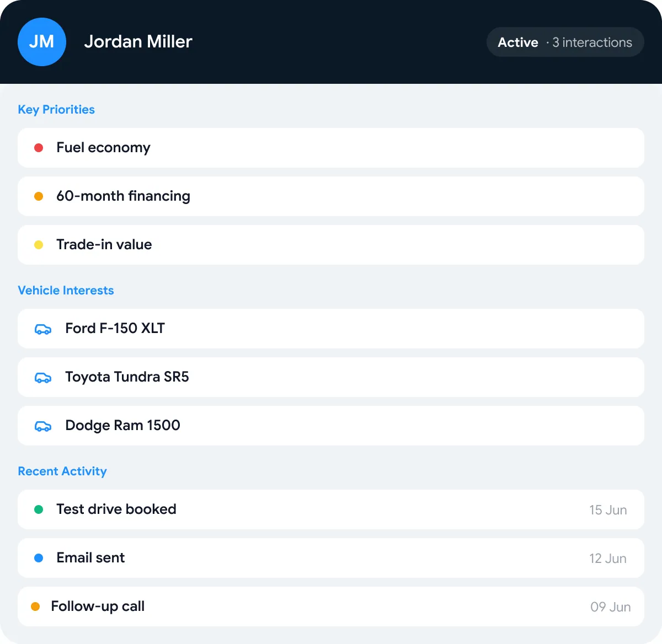Click the 12 Jun date
The height and width of the screenshot is (644, 662).
(x=608, y=559)
